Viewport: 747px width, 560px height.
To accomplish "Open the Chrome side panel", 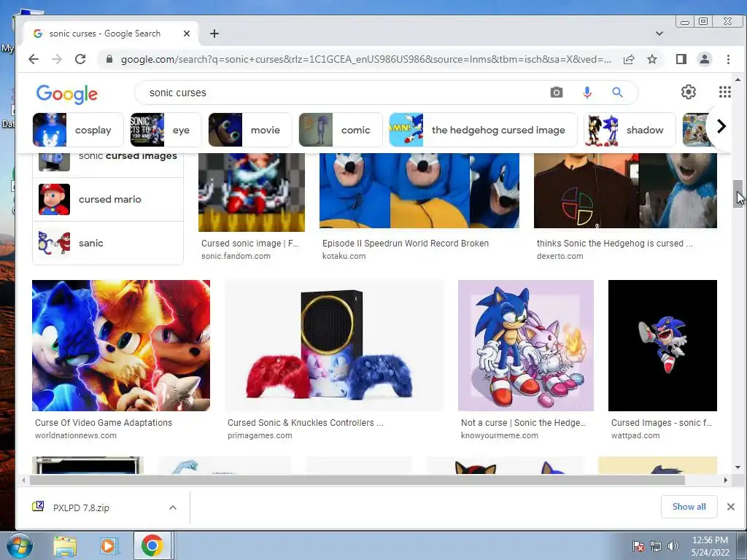I will [x=681, y=59].
